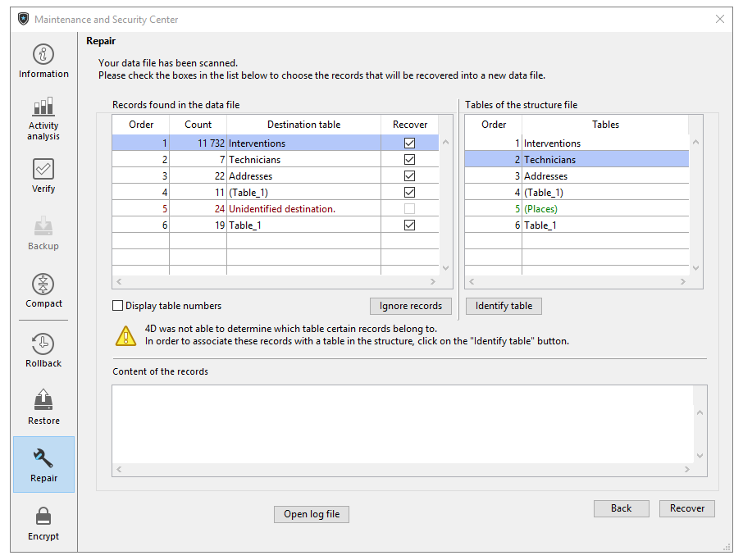
Task: Open the Rollback page icon
Action: point(43,344)
